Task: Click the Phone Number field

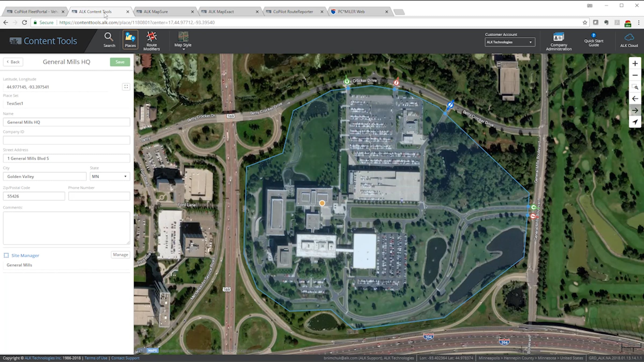Action: pos(99,196)
